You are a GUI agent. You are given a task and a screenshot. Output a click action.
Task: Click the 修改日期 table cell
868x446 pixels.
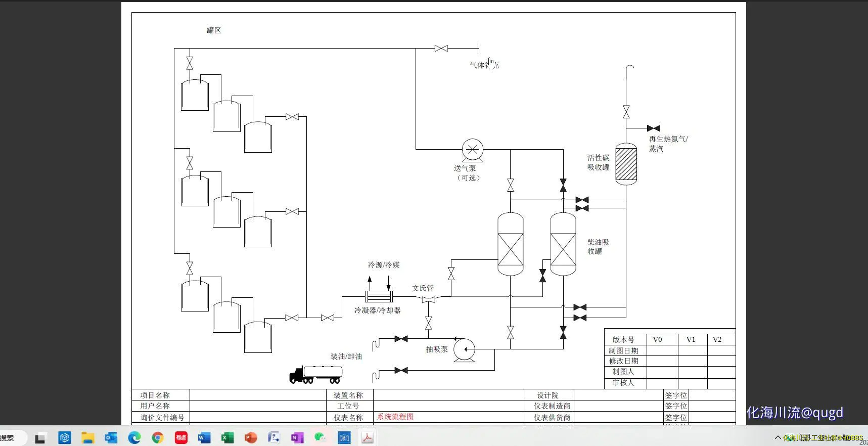tap(626, 361)
